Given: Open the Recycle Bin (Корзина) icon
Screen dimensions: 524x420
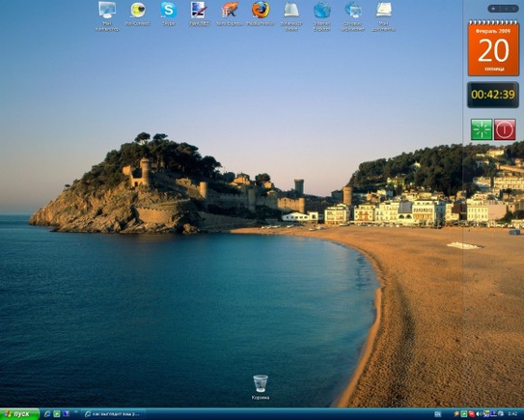Looking at the screenshot, I should (x=261, y=387).
